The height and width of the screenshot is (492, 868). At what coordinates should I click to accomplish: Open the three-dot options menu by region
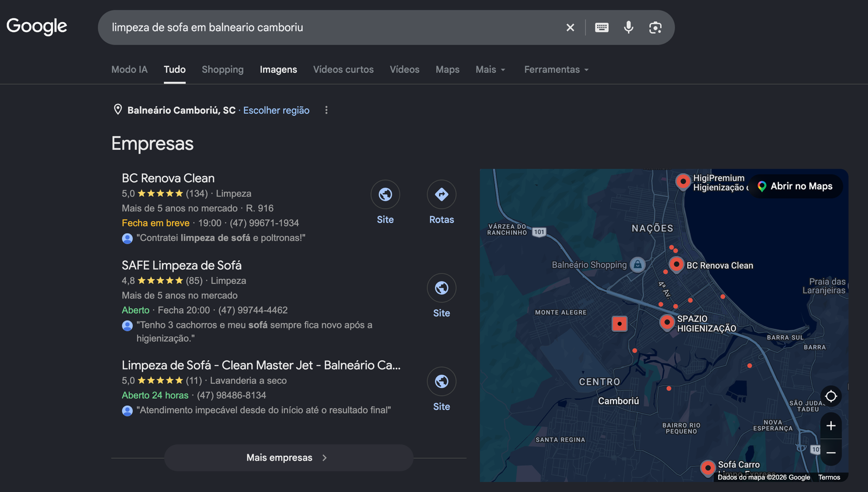326,110
